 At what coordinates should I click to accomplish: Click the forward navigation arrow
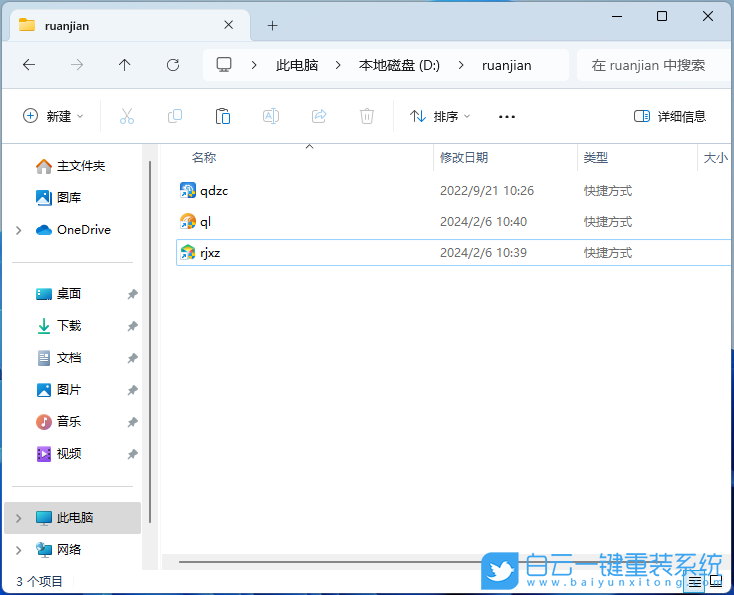pyautogui.click(x=77, y=65)
